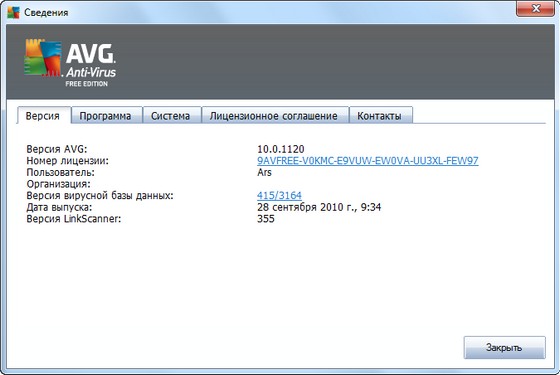Screen dimensions: 560x375
Task: Click the license number link 9AVFREE-V0KMC
Action: coord(368,161)
